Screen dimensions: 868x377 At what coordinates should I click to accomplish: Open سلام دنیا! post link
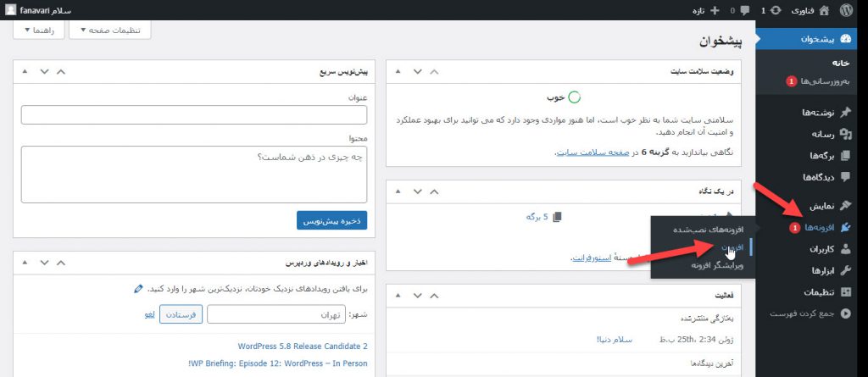point(614,340)
